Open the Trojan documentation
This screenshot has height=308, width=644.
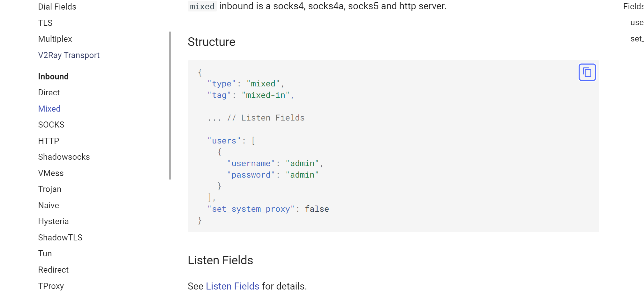[x=50, y=189]
